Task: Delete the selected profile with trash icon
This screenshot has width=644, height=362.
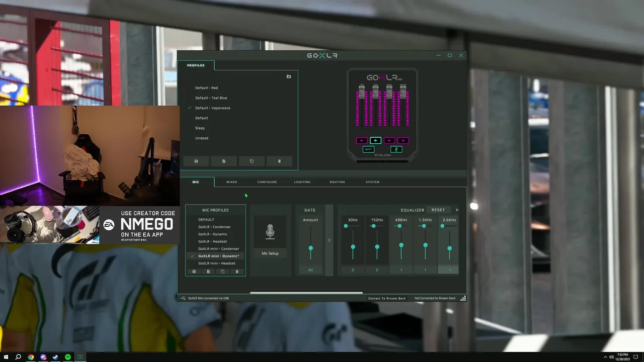Action: [279, 161]
